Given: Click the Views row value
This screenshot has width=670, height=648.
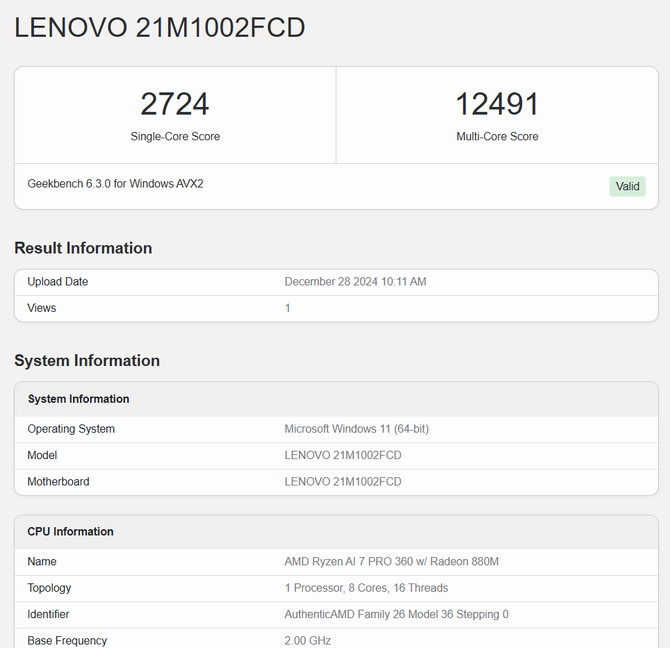Looking at the screenshot, I should click(288, 308).
